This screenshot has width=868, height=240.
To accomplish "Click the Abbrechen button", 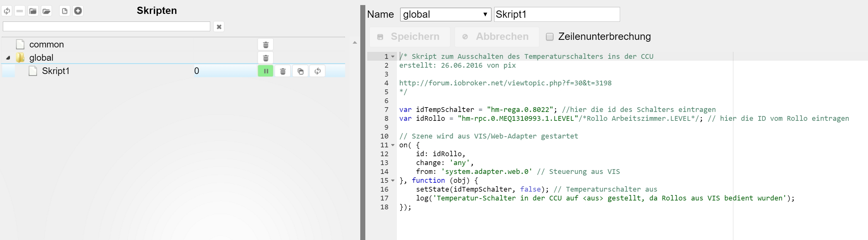I will click(x=497, y=37).
